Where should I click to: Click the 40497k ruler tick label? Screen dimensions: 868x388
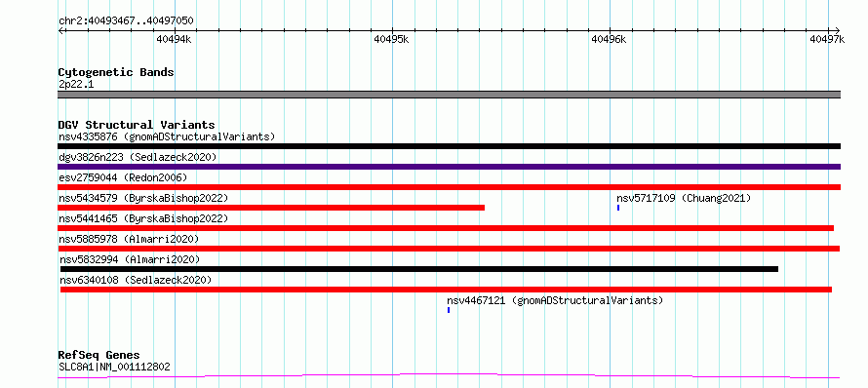pos(827,39)
